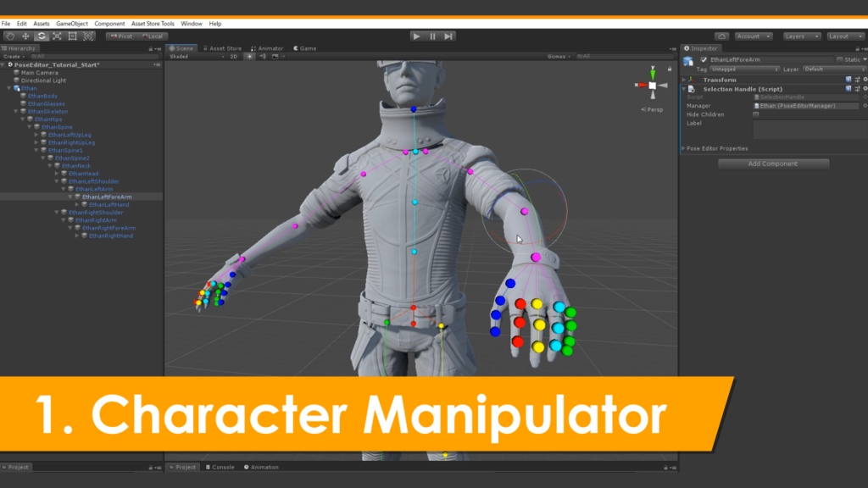Toggle 2D mode in the Scene view
The image size is (868, 488).
(x=233, y=57)
